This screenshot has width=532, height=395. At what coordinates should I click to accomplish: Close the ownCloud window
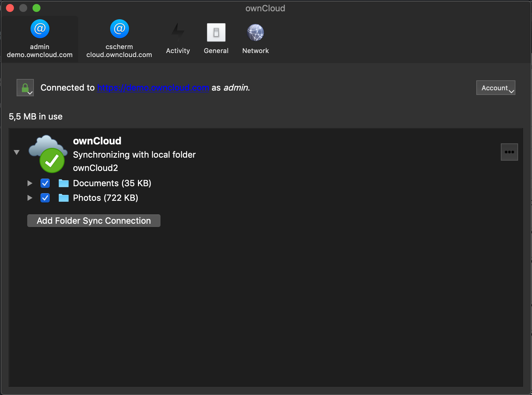(x=10, y=8)
